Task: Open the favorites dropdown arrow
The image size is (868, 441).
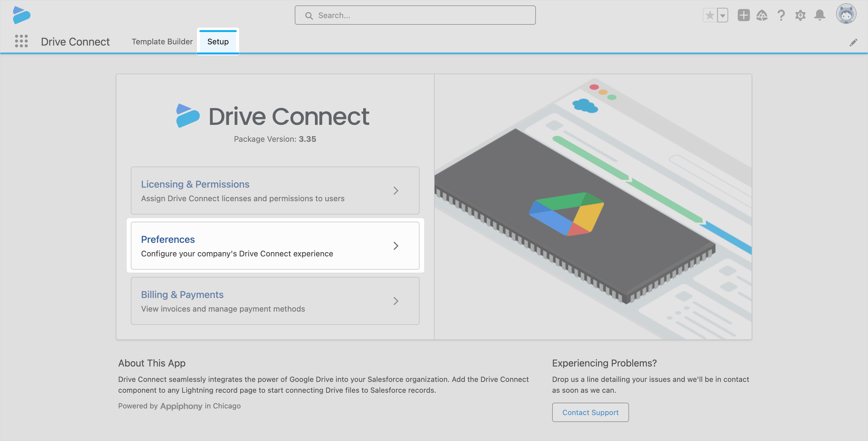Action: click(x=722, y=15)
